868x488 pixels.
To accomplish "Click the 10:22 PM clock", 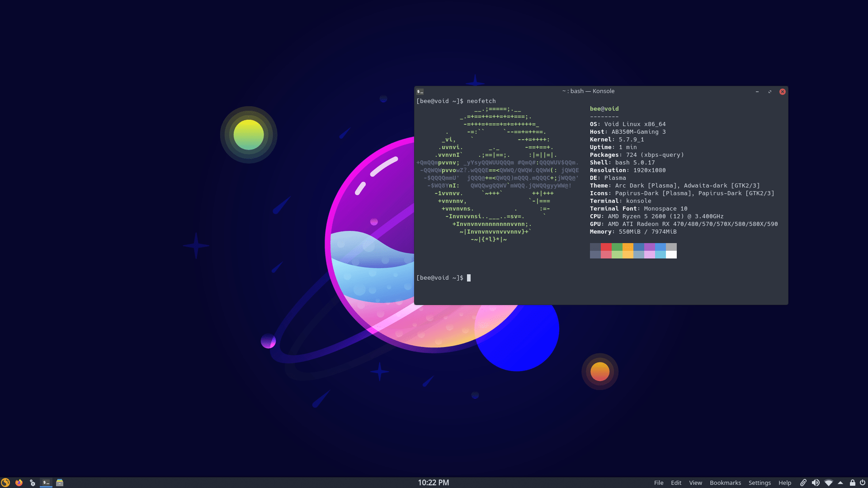I will click(x=433, y=483).
